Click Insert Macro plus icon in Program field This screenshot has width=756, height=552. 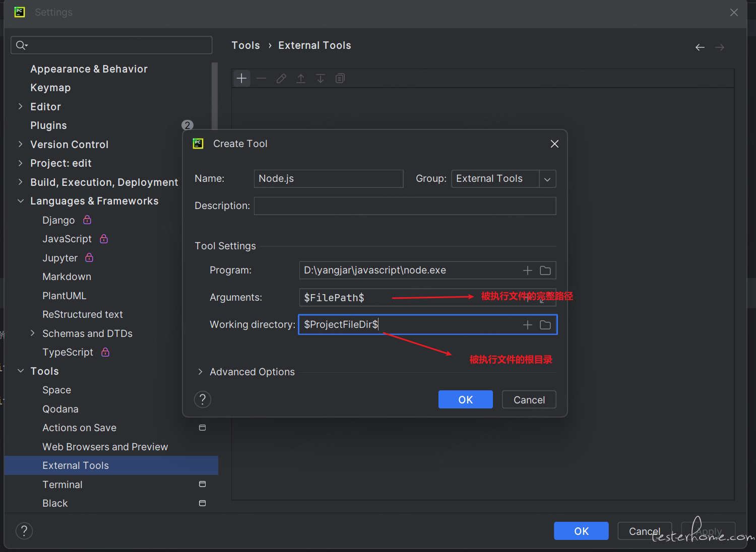click(x=528, y=270)
